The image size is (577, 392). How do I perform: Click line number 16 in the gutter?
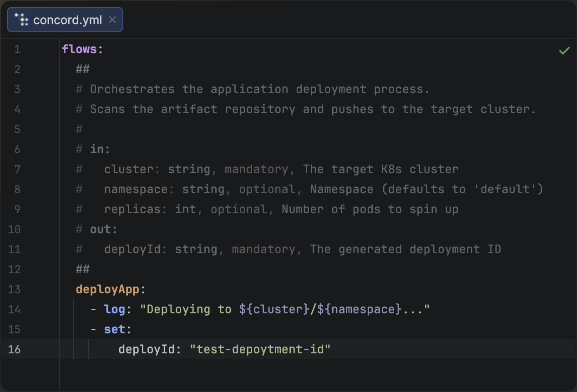pyautogui.click(x=14, y=349)
